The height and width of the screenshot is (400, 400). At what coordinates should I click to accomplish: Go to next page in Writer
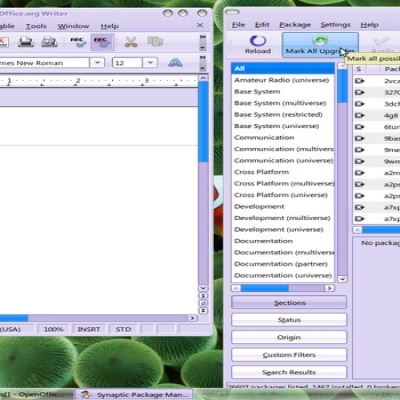pyautogui.click(x=203, y=310)
